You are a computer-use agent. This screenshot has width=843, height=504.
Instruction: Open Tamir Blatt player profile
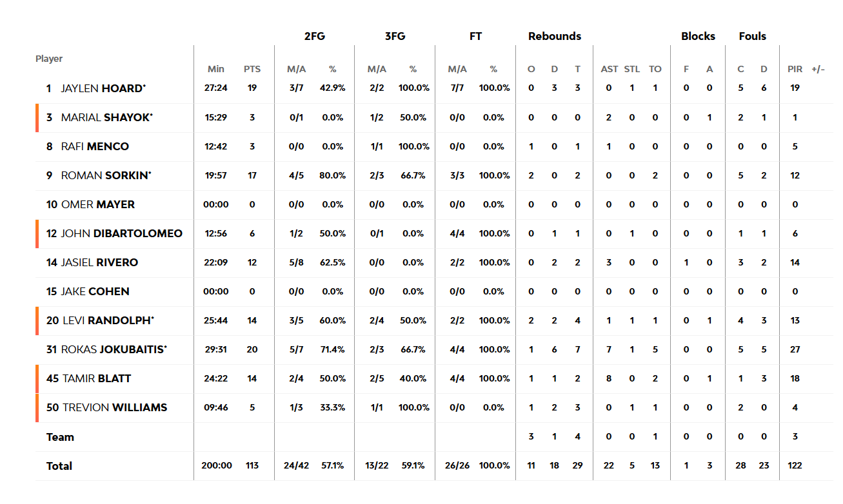pyautogui.click(x=97, y=378)
